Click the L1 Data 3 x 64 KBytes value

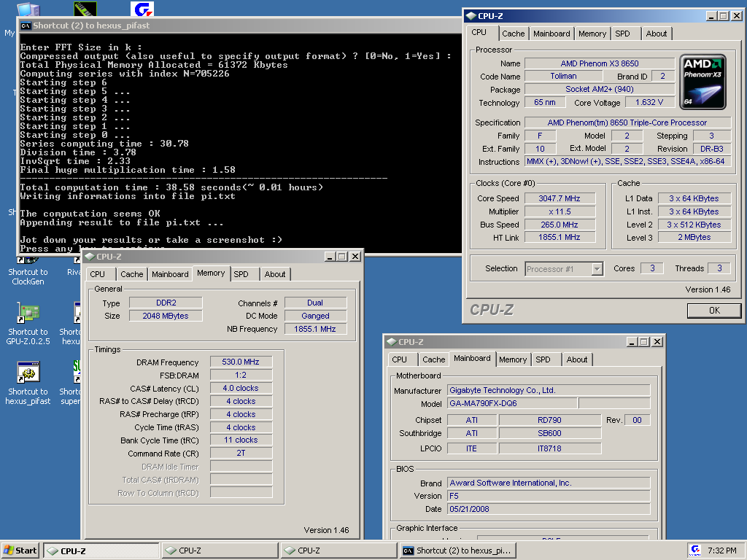tap(694, 198)
